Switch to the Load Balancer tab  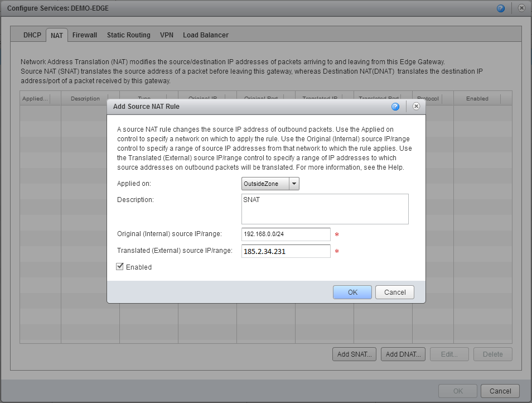click(206, 35)
